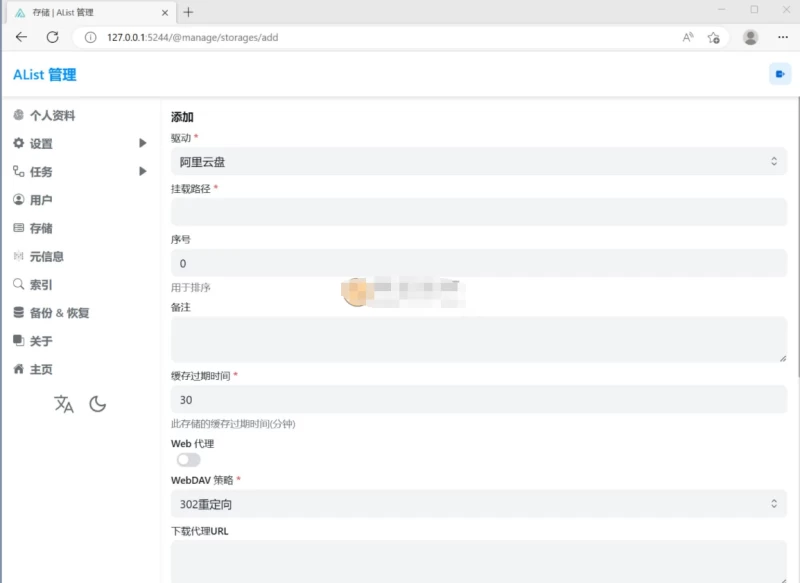This screenshot has height=583, width=800.
Task: Enable the Web 代理 toggle
Action: coord(186,459)
